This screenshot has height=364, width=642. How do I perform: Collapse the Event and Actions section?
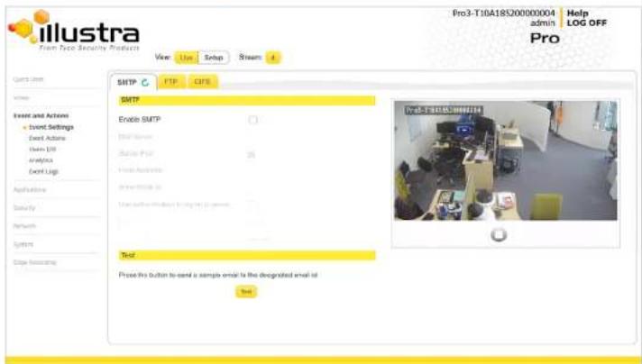[x=41, y=115]
